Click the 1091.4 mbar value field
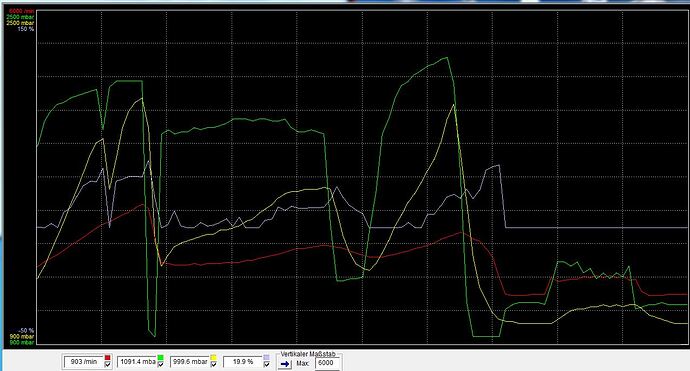The width and height of the screenshot is (690, 371). (137, 362)
